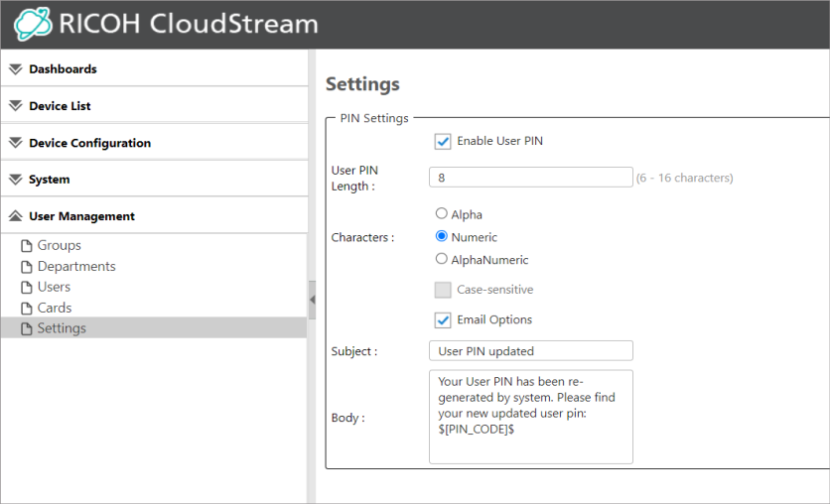Click the Cards page icon
The image size is (830, 504).
coord(28,309)
